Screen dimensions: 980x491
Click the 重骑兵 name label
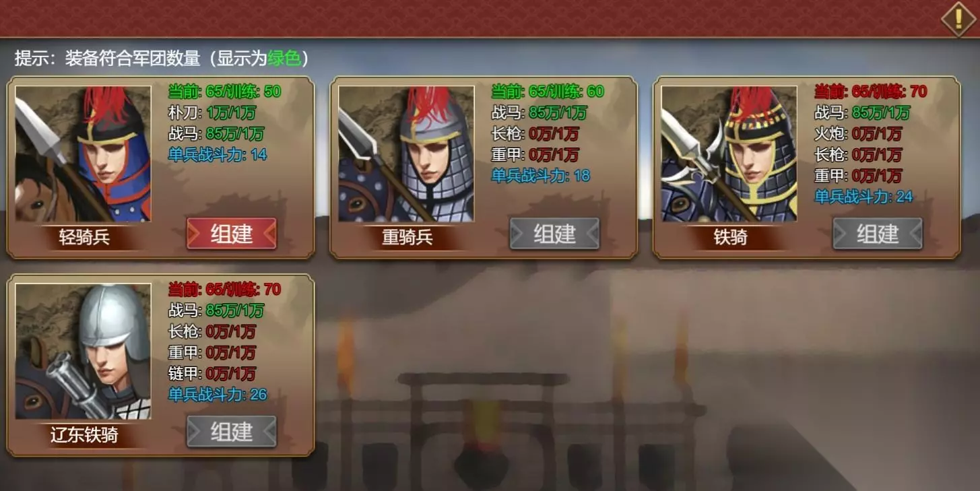tap(407, 237)
